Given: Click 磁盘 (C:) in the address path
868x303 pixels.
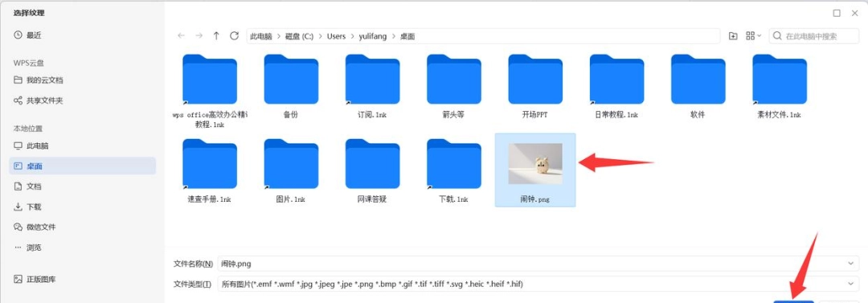Looking at the screenshot, I should [300, 36].
